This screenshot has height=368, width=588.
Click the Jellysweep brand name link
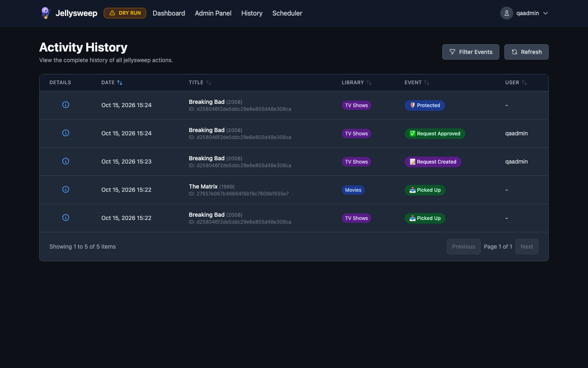coord(76,13)
